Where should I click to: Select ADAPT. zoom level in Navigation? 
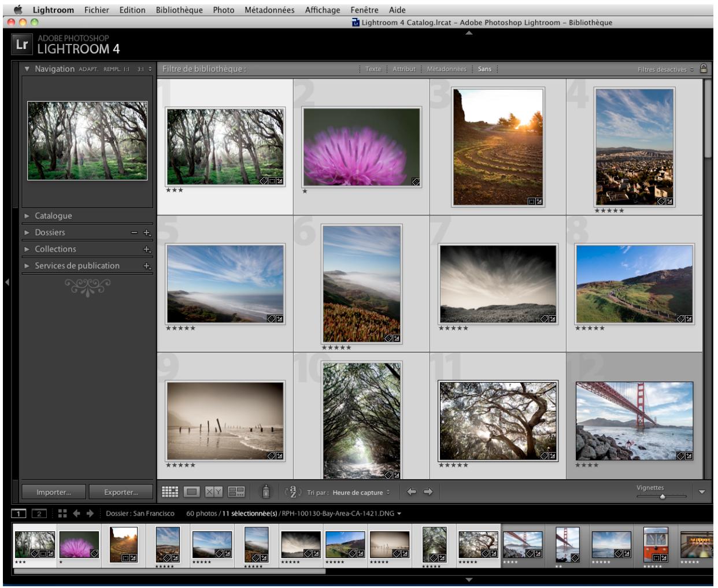88,69
